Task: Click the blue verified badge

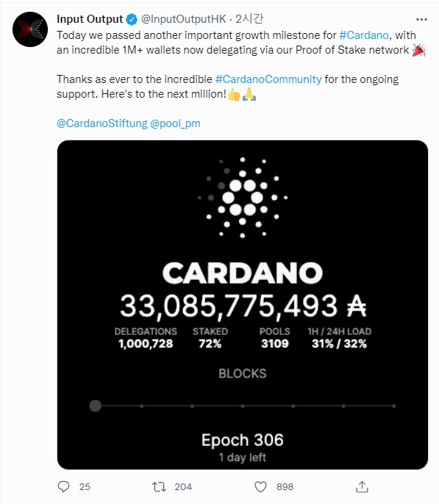Action: point(132,19)
